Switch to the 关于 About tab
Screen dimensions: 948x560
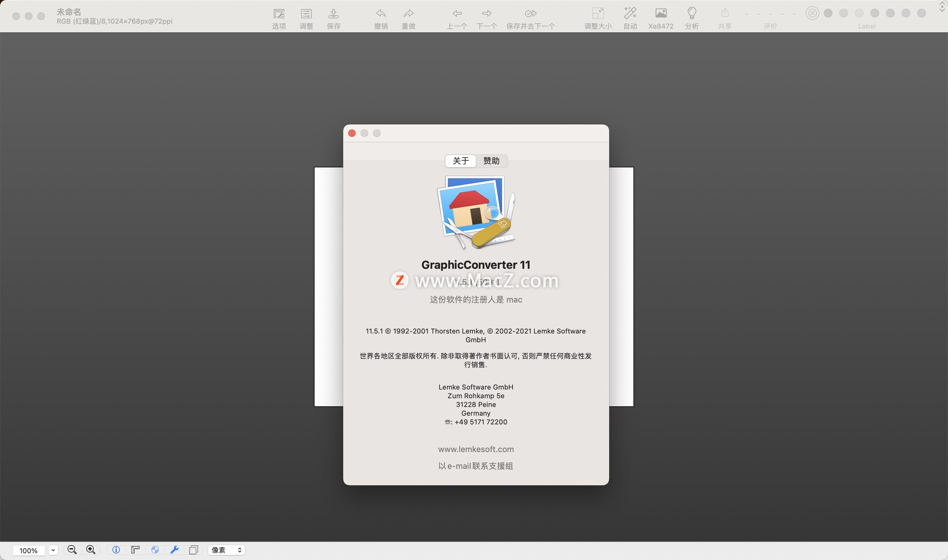461,161
